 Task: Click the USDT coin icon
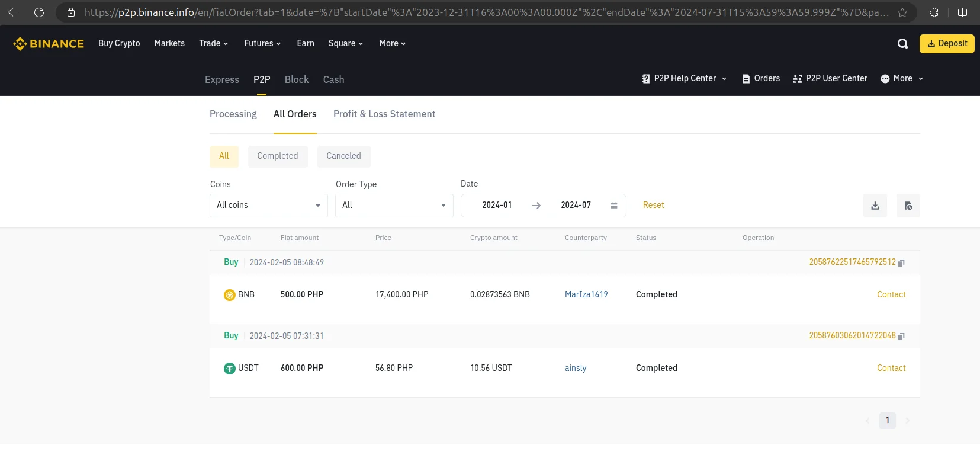tap(230, 368)
